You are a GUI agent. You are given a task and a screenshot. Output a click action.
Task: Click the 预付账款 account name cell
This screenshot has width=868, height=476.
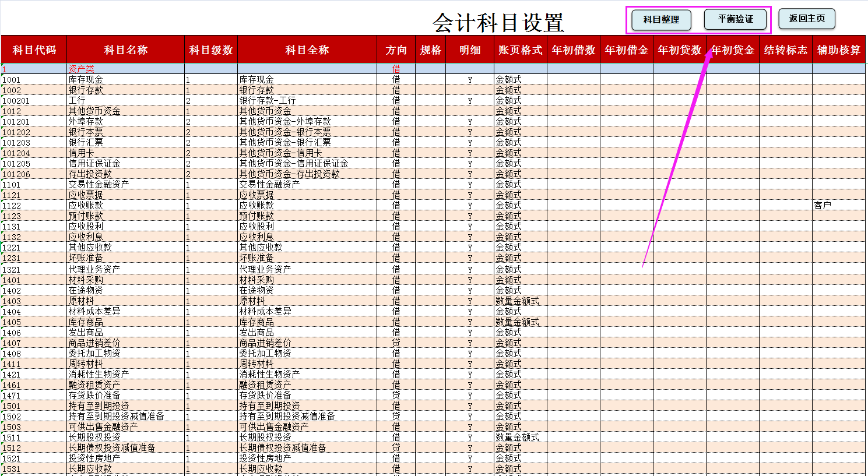coord(126,216)
